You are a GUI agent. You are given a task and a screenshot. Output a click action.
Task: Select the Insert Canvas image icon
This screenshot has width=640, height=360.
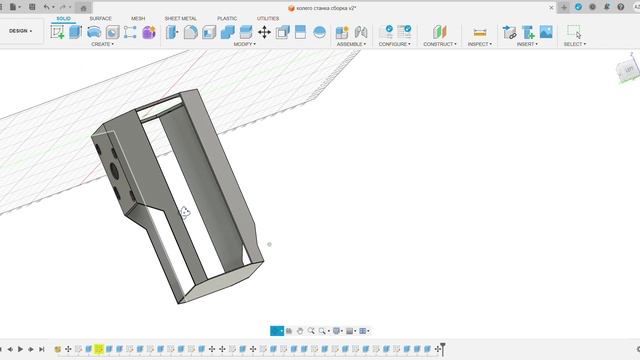[546, 32]
